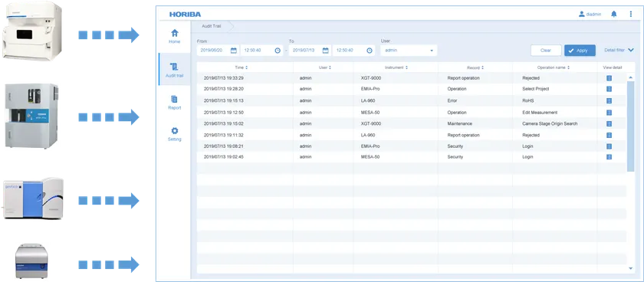Click the From time field 12:50:40
The width and height of the screenshot is (644, 282).
pos(261,51)
